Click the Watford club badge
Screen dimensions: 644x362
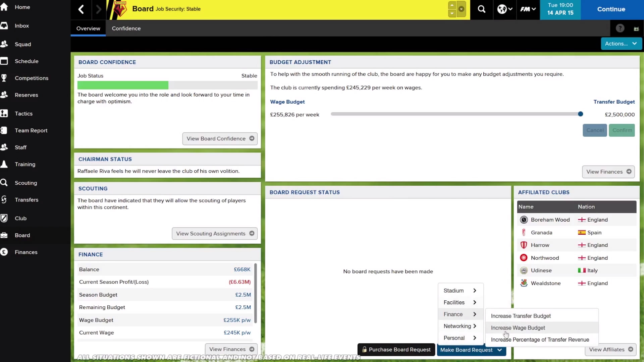point(120,9)
